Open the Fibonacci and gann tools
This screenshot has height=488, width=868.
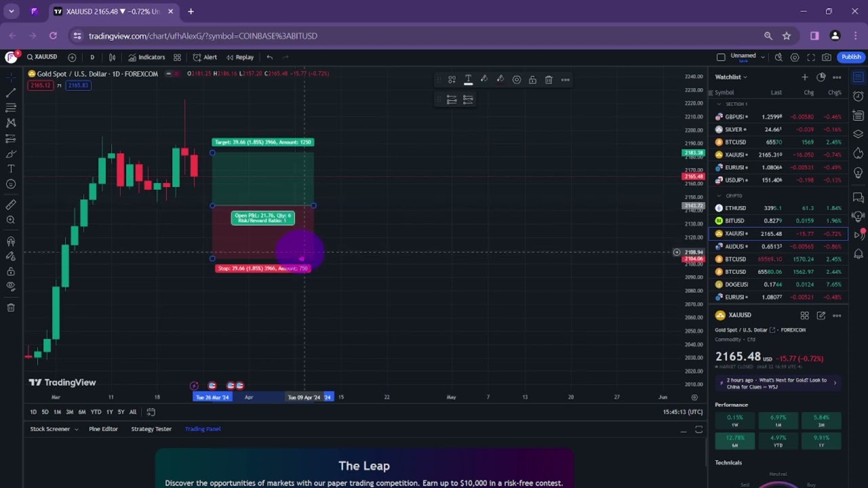click(11, 107)
